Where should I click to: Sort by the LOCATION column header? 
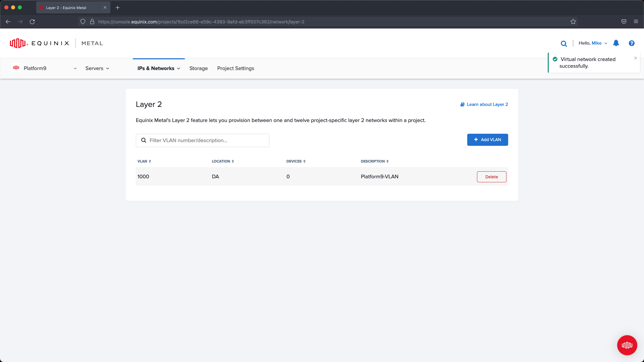click(223, 161)
